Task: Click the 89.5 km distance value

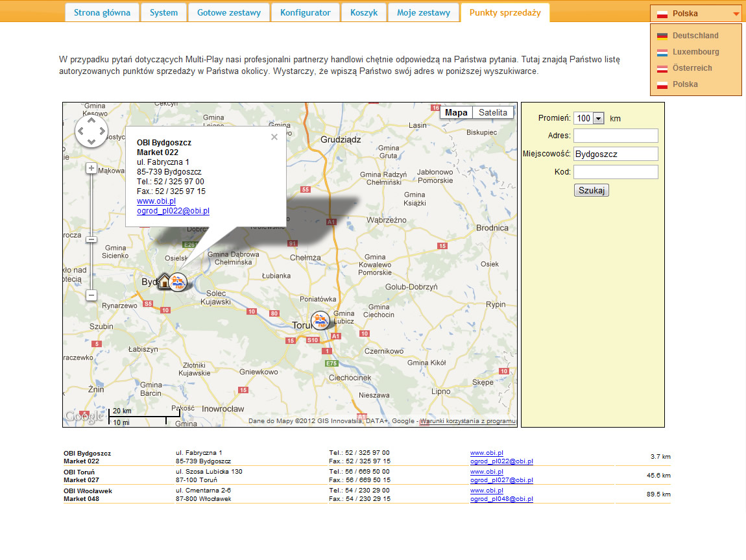Action: pos(658,494)
